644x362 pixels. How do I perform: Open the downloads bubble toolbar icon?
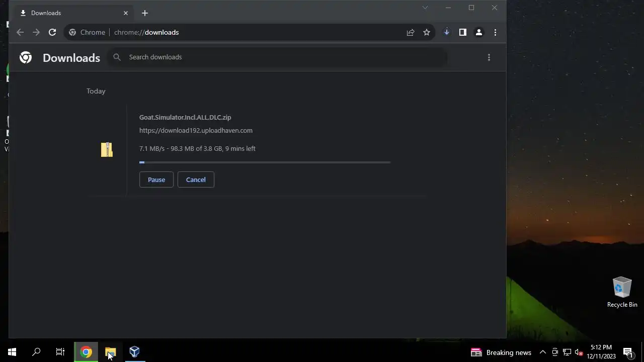(x=446, y=32)
